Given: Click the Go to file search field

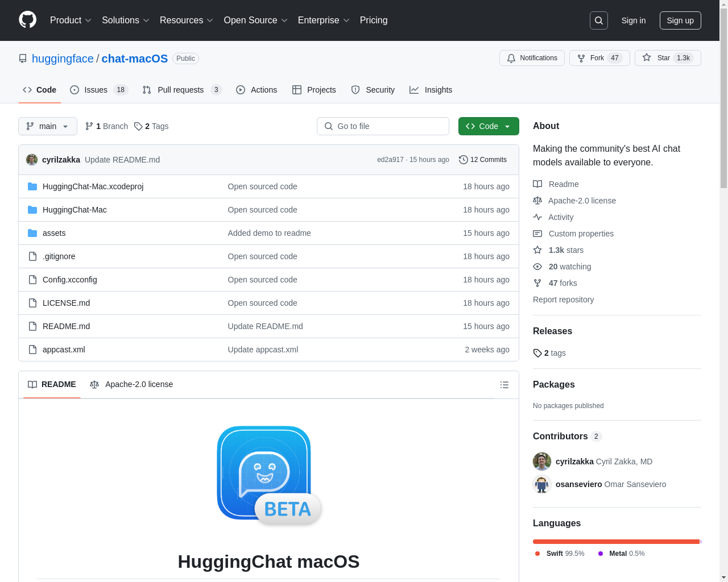Looking at the screenshot, I should [x=383, y=126].
